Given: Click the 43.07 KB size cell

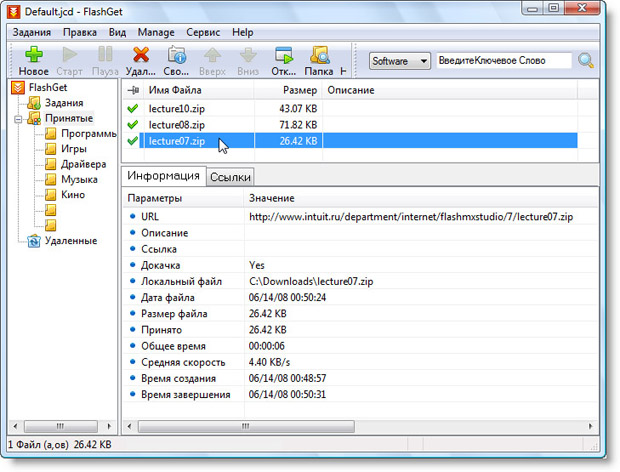Looking at the screenshot, I should [x=298, y=108].
